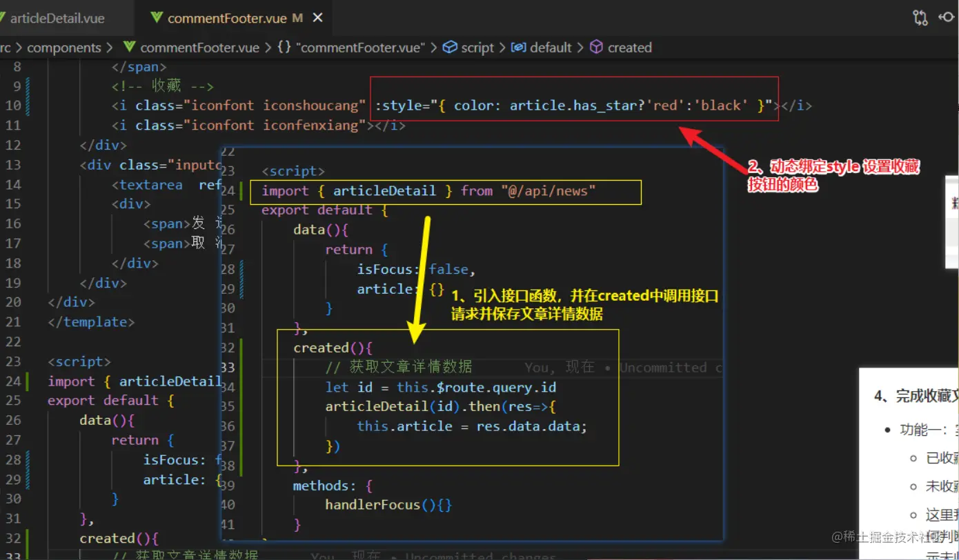Click the created method icon in breadcrumbs
959x560 pixels.
[x=597, y=48]
